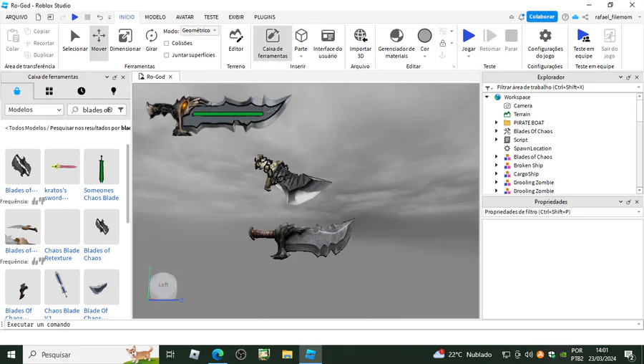This screenshot has width=644, height=364.
Task: Switch to the MODELO ribbon tab
Action: point(155,17)
